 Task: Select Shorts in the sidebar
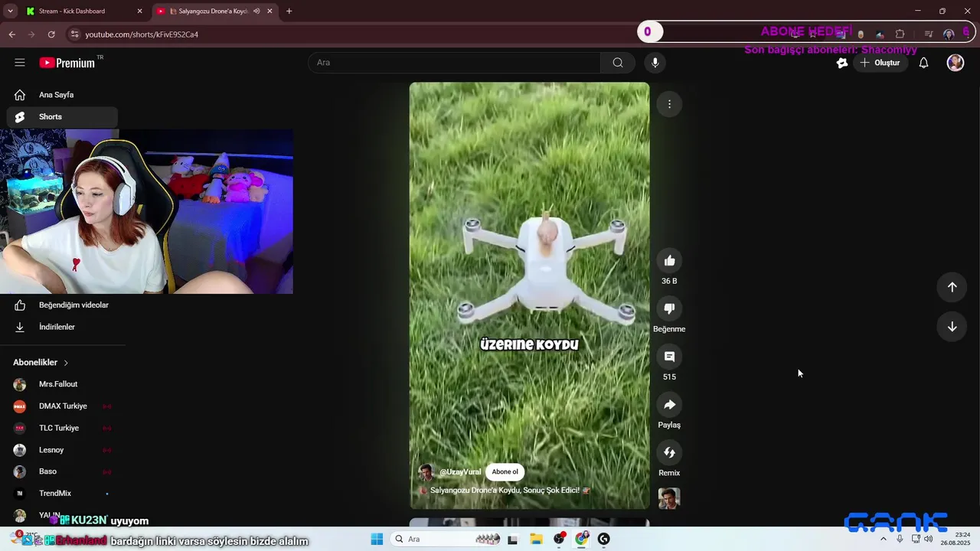62,117
